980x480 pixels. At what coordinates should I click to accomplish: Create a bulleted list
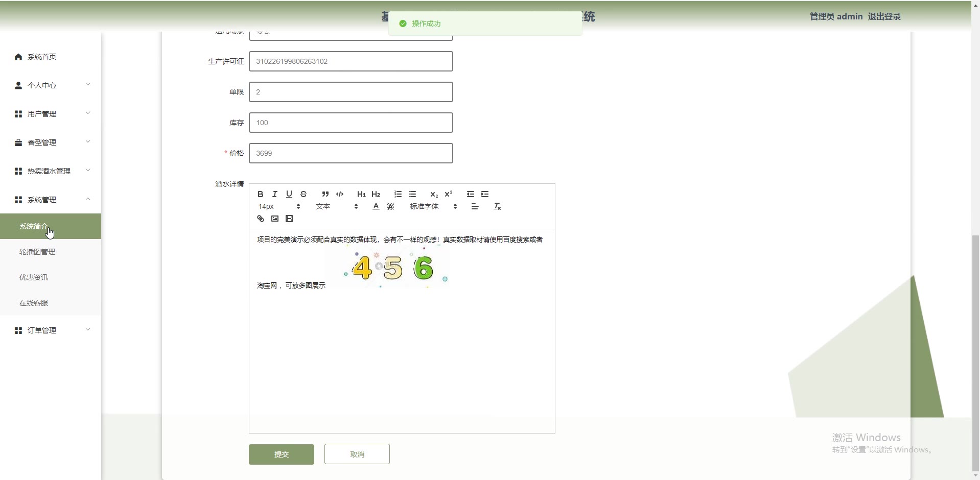[x=412, y=194]
